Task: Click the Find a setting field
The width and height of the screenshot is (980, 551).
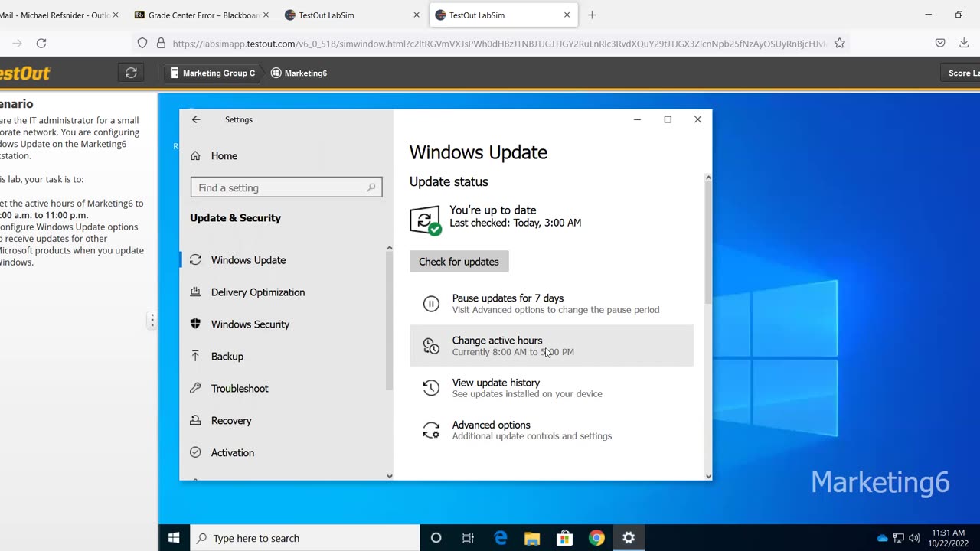Action: click(x=286, y=187)
